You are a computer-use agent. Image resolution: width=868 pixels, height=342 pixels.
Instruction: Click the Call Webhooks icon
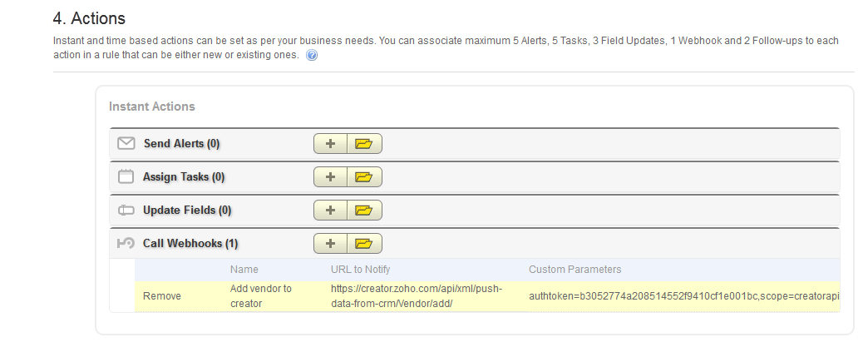click(x=126, y=244)
